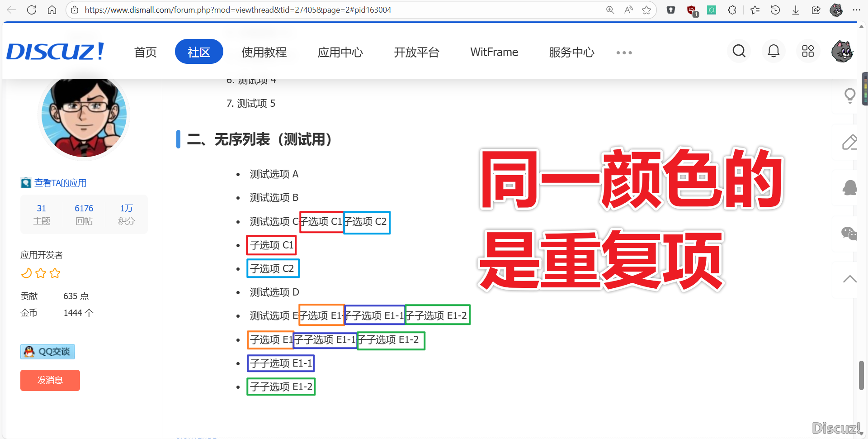Image resolution: width=868 pixels, height=439 pixels.
Task: Toggle the Brave Shields icon in toolbar
Action: pos(670,10)
